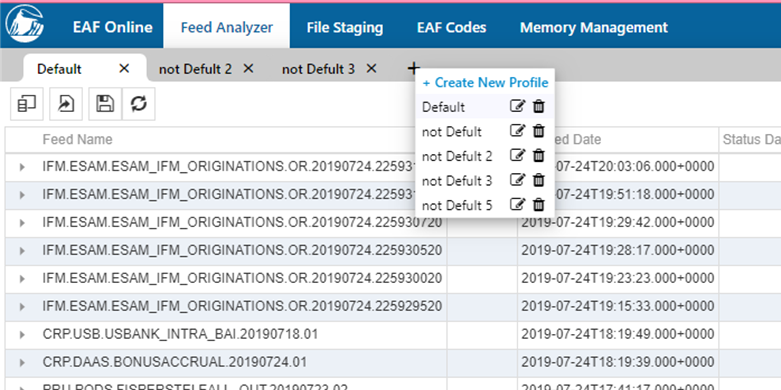Edit the 'not Defult' profile
781x390 pixels.
point(518,130)
